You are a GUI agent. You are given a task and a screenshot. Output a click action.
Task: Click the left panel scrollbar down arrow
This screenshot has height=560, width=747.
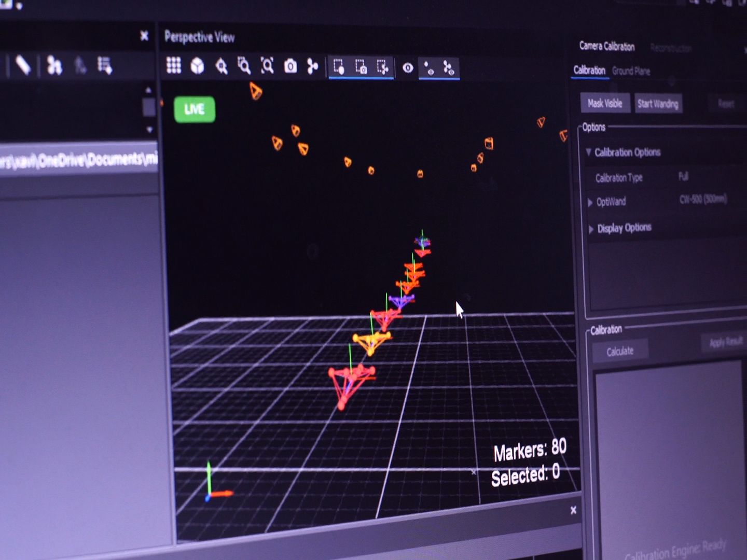click(x=149, y=130)
